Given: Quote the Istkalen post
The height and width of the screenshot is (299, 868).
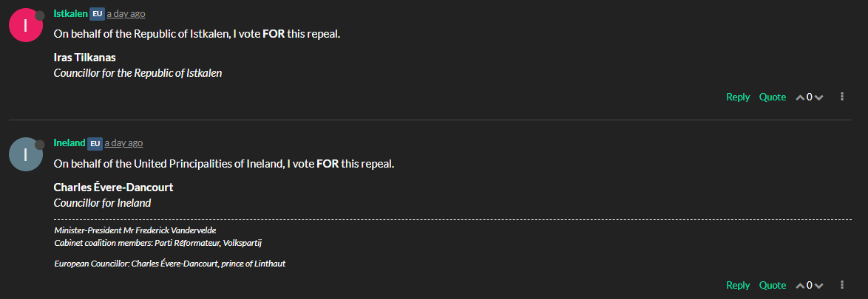Looking at the screenshot, I should [773, 97].
